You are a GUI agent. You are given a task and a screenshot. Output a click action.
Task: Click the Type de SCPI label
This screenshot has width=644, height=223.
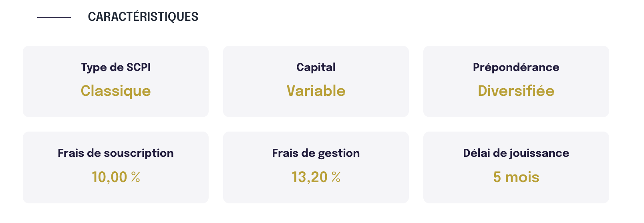point(116,67)
